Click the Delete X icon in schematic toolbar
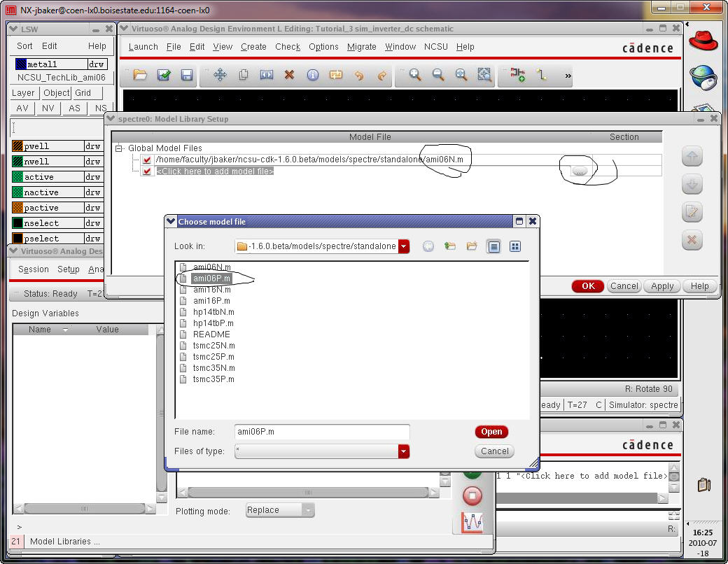The height and width of the screenshot is (564, 728). click(289, 75)
